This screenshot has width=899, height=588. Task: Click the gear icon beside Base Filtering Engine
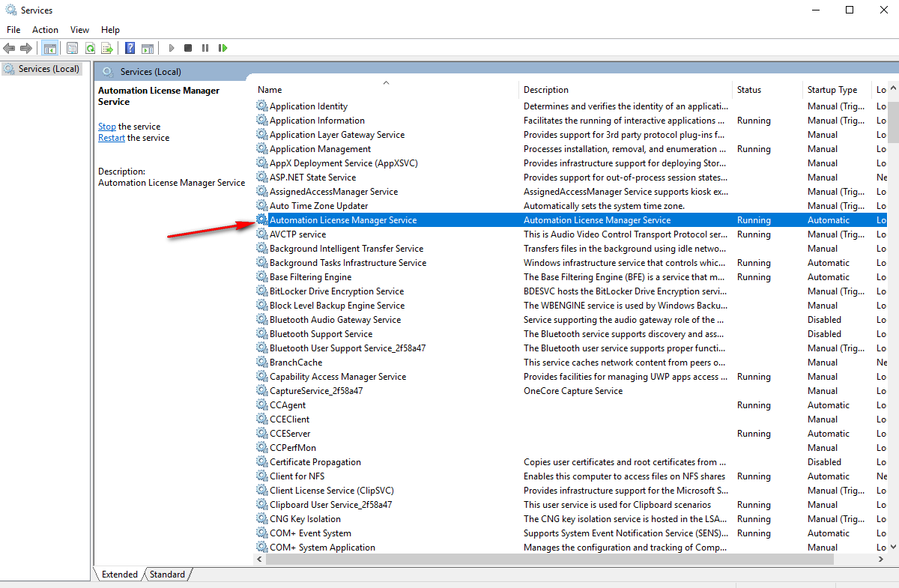[261, 277]
